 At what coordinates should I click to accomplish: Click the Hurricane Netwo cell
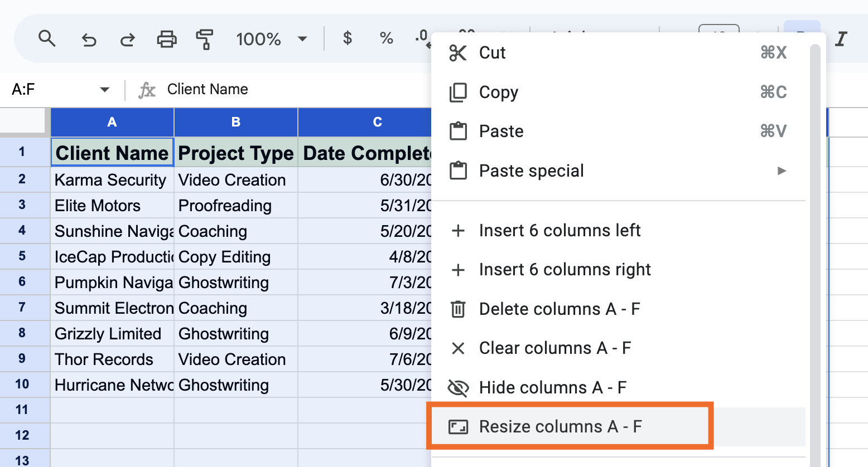click(112, 385)
